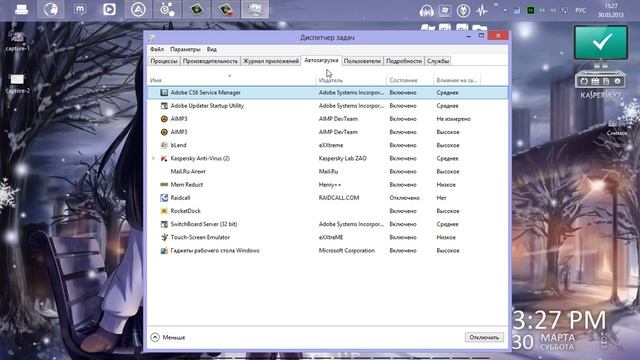This screenshot has height=360, width=640.
Task: Click the Kaspersky gadget power icon
Action: click(x=584, y=81)
